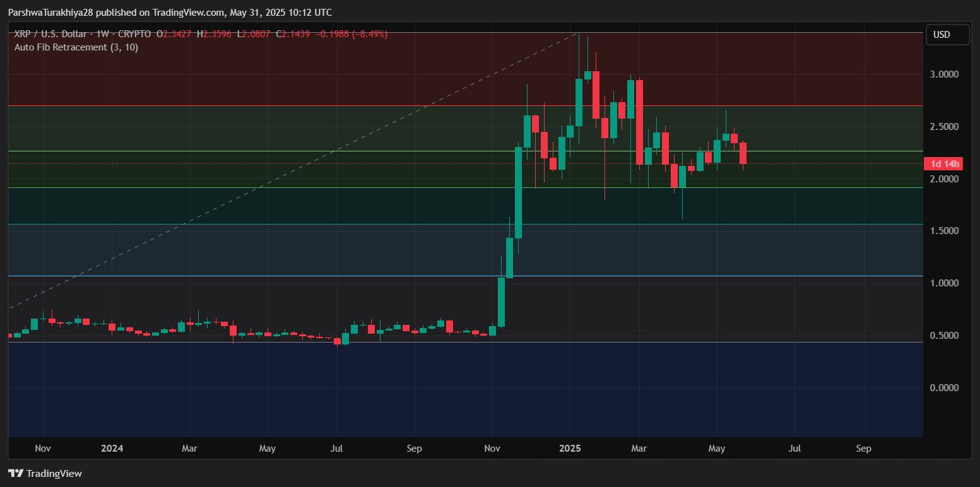The height and width of the screenshot is (487, 980).
Task: Click the 2024 label on time axis
Action: point(112,449)
